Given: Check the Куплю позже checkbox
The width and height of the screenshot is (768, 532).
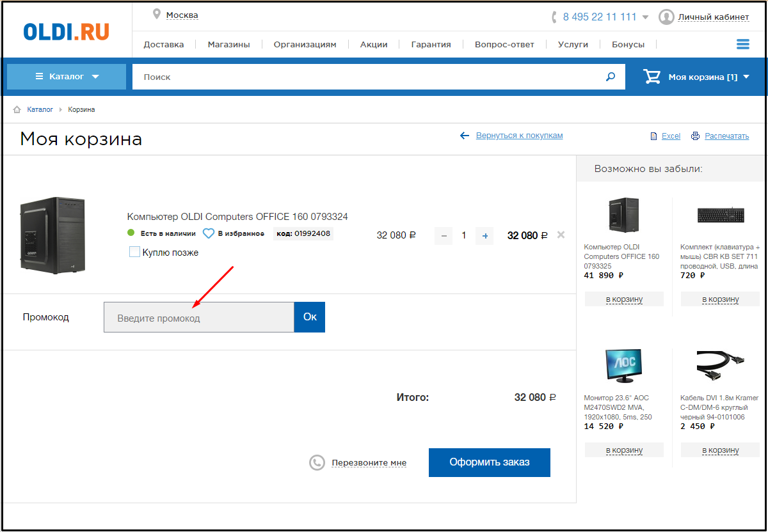Looking at the screenshot, I should pyautogui.click(x=134, y=252).
